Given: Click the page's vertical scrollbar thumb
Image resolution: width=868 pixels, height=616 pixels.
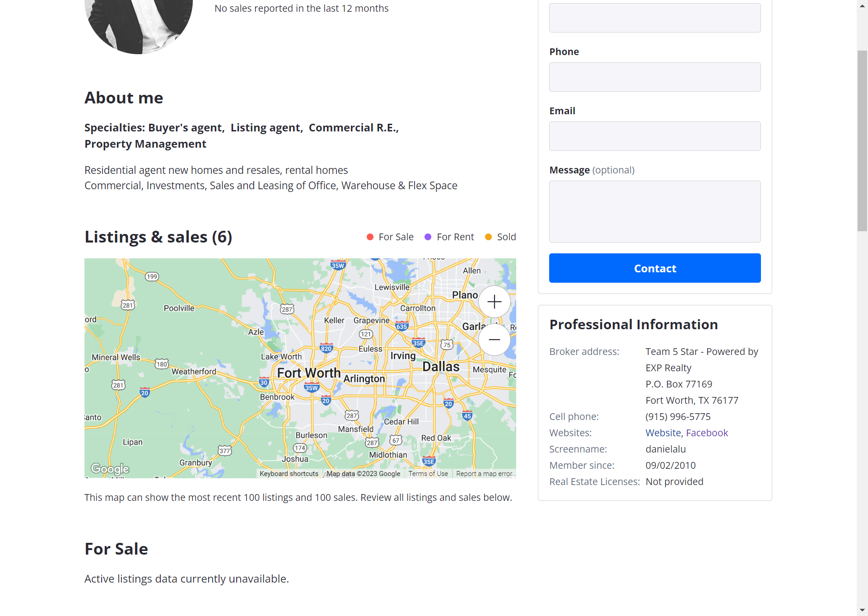Looking at the screenshot, I should [x=862, y=141].
